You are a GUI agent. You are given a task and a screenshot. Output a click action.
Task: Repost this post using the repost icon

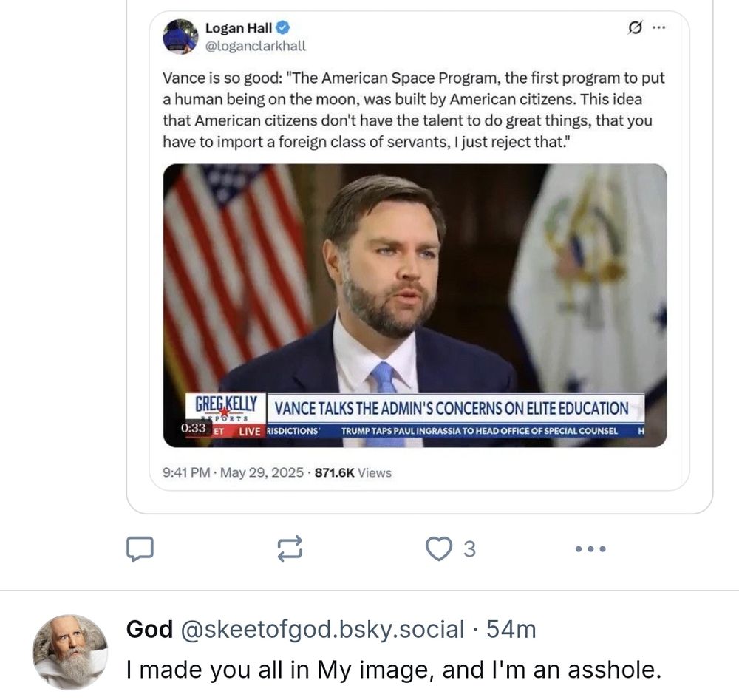(290, 548)
